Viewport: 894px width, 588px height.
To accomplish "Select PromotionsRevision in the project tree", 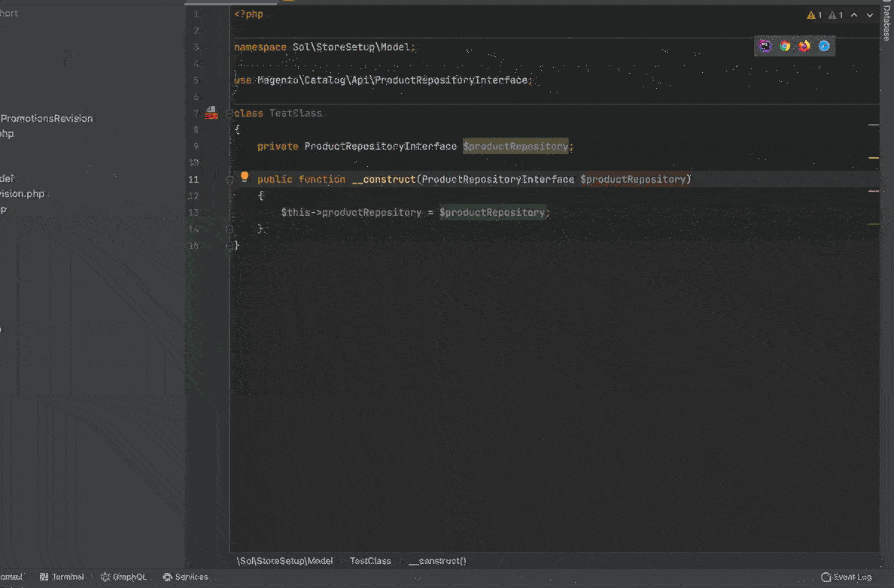I will [47, 118].
